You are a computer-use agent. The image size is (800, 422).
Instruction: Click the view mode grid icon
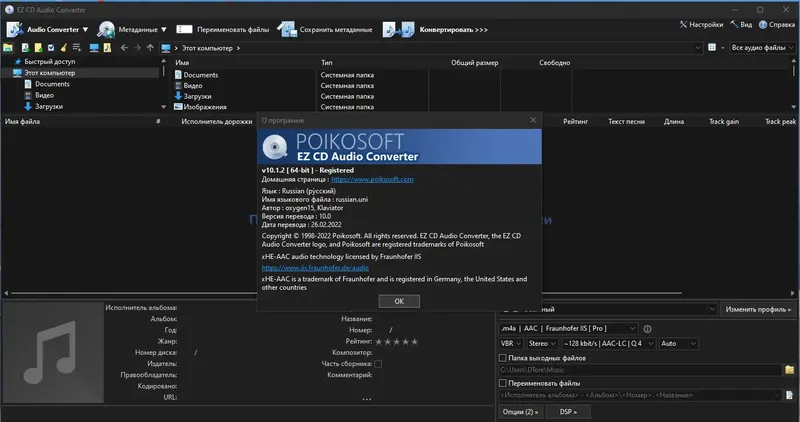(x=712, y=47)
